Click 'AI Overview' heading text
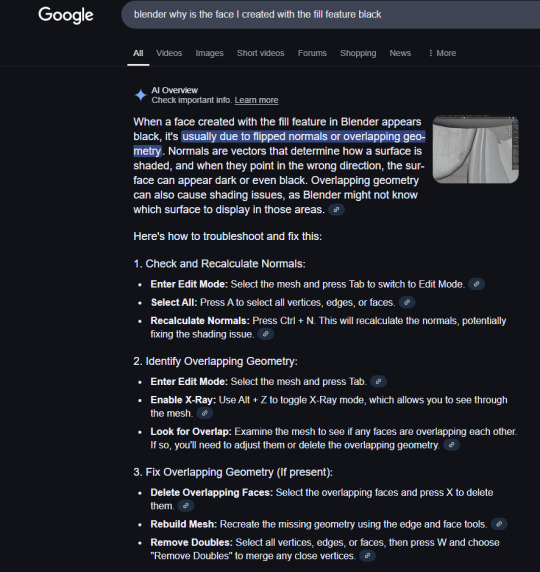Image resolution: width=540 pixels, height=572 pixels. tap(174, 90)
